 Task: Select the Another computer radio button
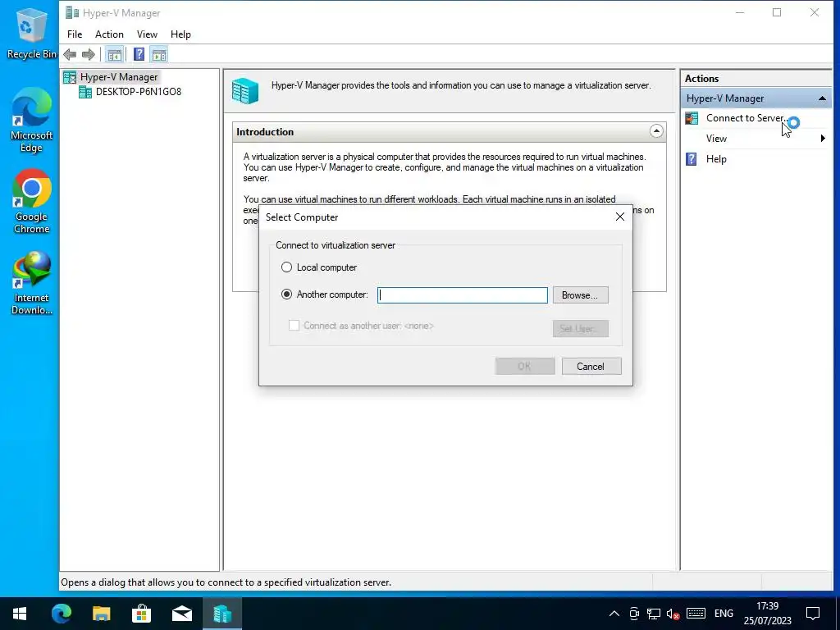click(286, 294)
